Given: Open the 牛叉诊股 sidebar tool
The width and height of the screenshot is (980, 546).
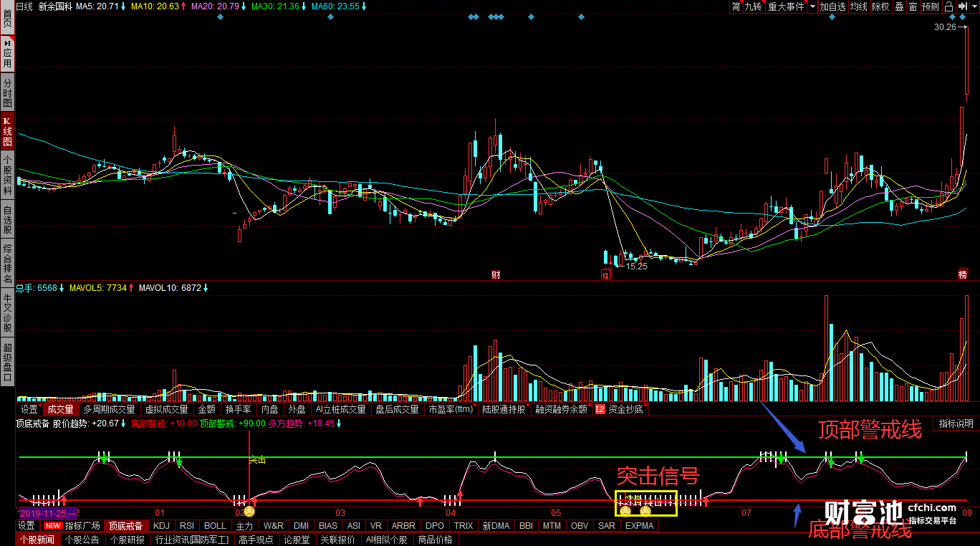Looking at the screenshot, I should click(7, 313).
